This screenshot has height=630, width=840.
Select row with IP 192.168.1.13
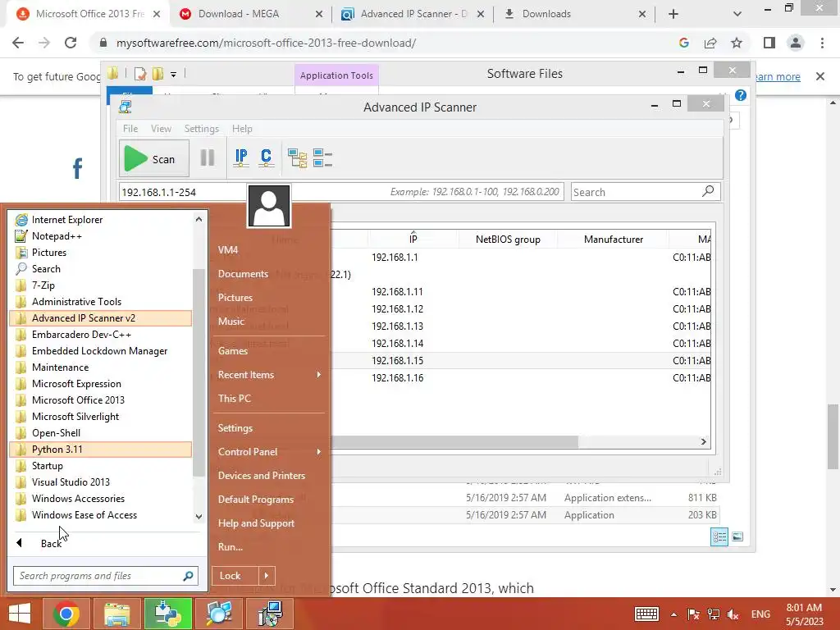point(521,326)
